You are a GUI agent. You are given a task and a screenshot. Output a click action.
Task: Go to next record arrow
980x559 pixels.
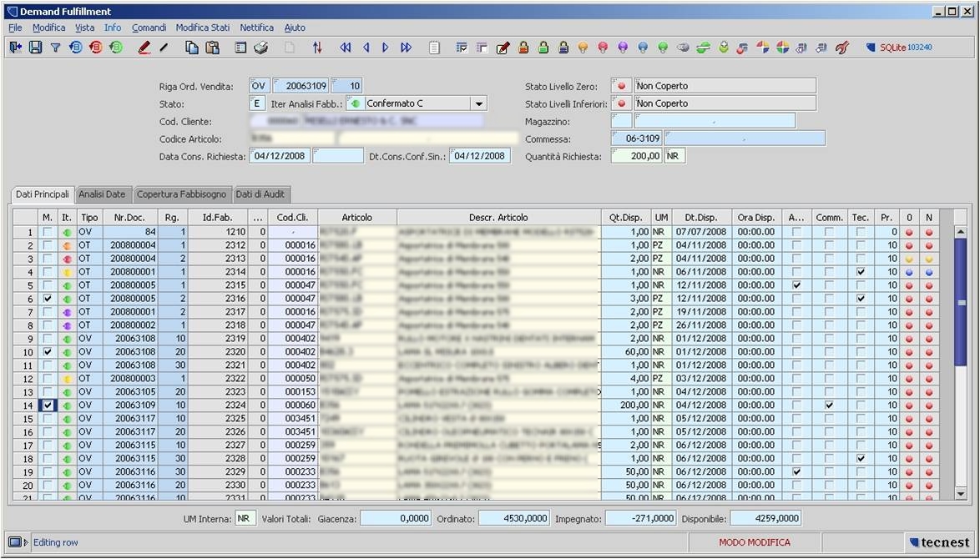(386, 48)
